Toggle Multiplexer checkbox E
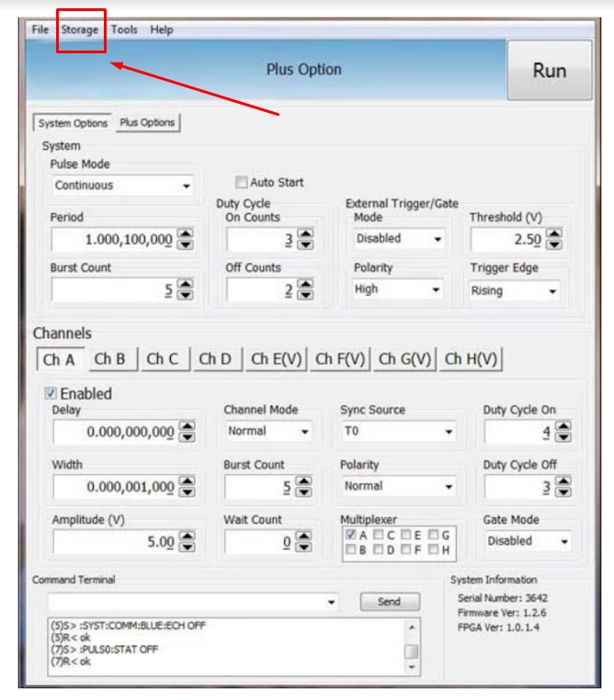Viewport: 614px width, 700px height. pyautogui.click(x=406, y=535)
